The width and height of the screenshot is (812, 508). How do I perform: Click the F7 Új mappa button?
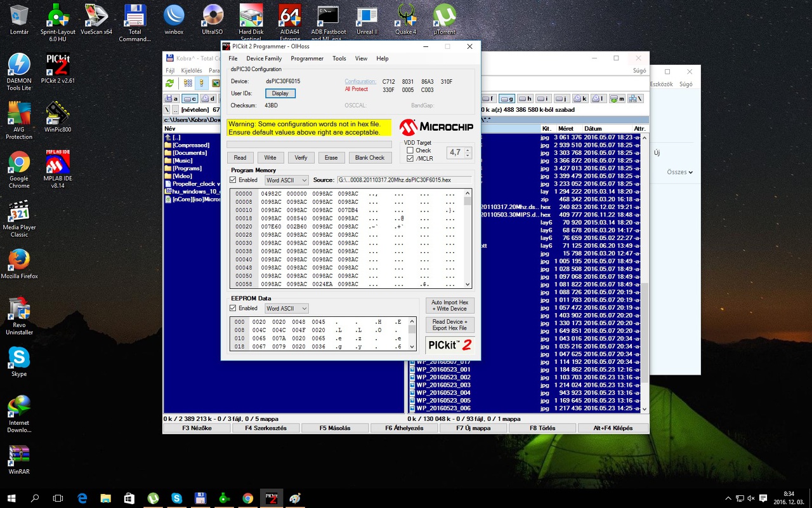pyautogui.click(x=473, y=428)
